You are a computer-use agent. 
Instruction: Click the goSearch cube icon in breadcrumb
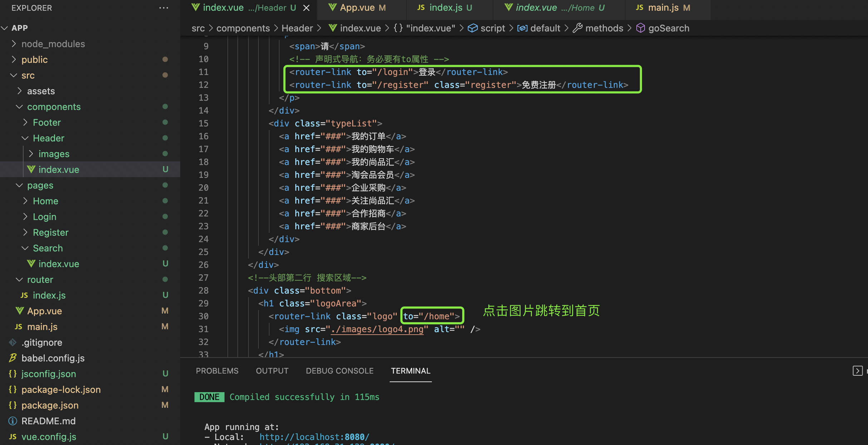point(641,28)
